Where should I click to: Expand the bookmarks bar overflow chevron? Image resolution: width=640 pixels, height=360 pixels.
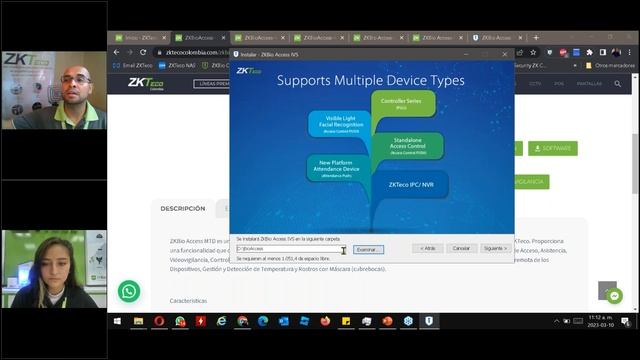point(575,65)
